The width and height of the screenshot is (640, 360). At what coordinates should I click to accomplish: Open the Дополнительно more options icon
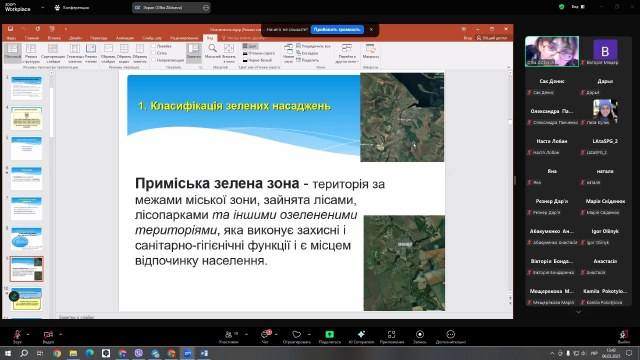click(x=450, y=334)
